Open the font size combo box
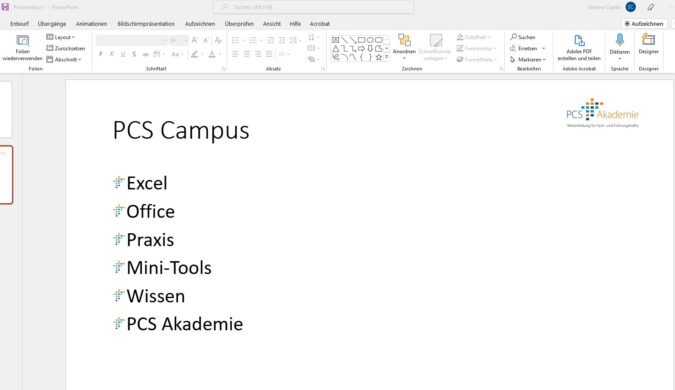The image size is (675, 390). coord(178,40)
